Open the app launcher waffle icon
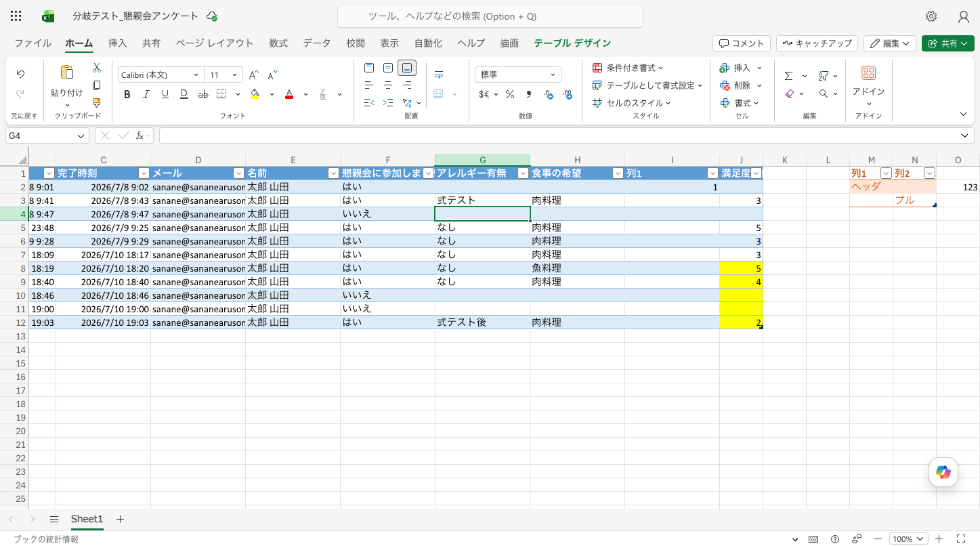This screenshot has height=546, width=980. coord(16,16)
